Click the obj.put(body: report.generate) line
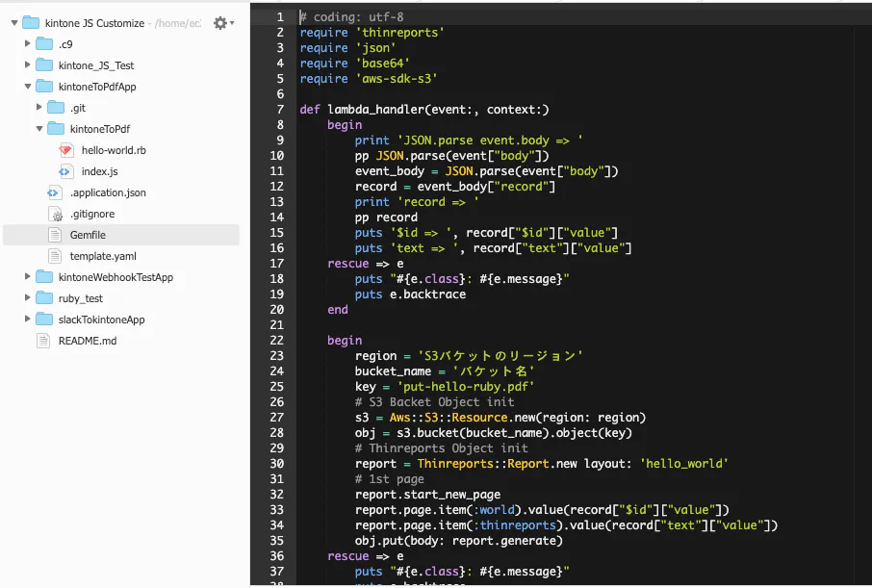 click(x=459, y=541)
